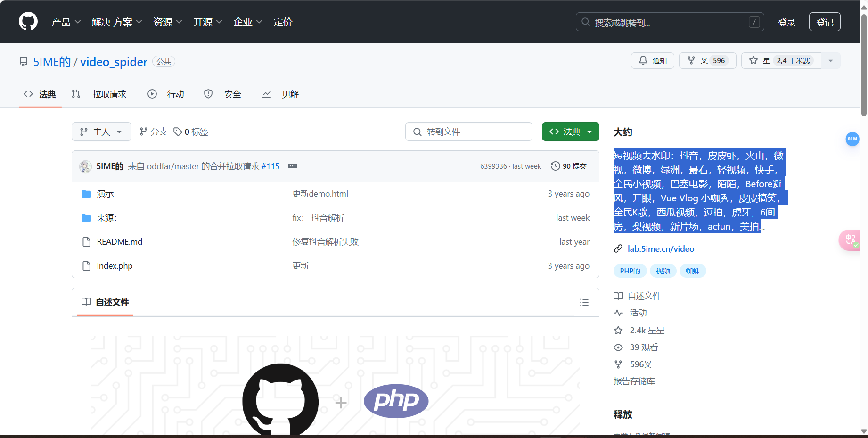The image size is (868, 438).
Task: Expand the 主人 branch selector dropdown
Action: (101, 132)
